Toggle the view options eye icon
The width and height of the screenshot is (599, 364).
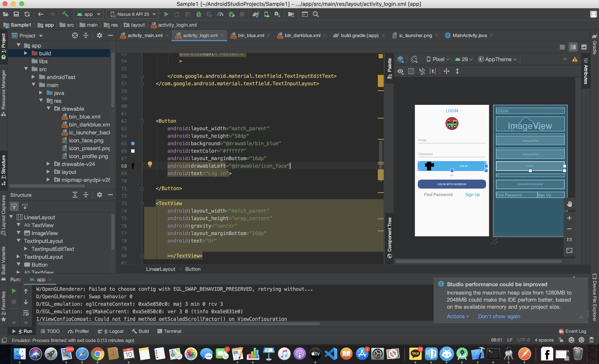click(400, 71)
